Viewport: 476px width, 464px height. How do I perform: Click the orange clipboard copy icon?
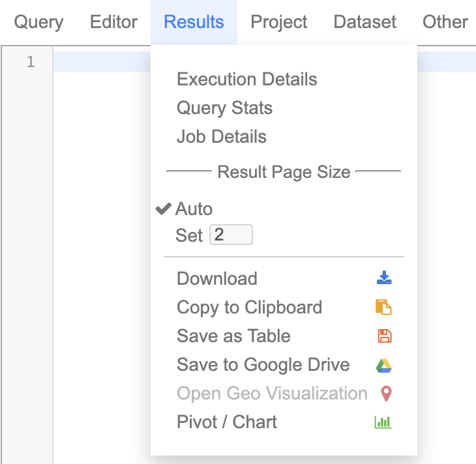click(x=383, y=307)
